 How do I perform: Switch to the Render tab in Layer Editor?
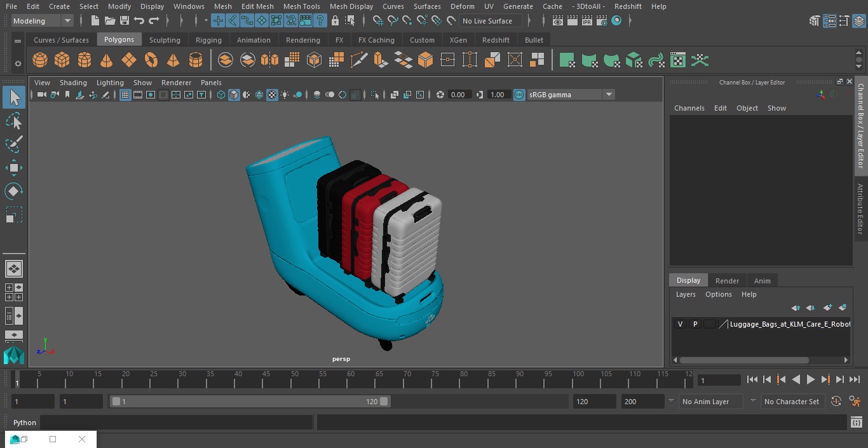727,281
